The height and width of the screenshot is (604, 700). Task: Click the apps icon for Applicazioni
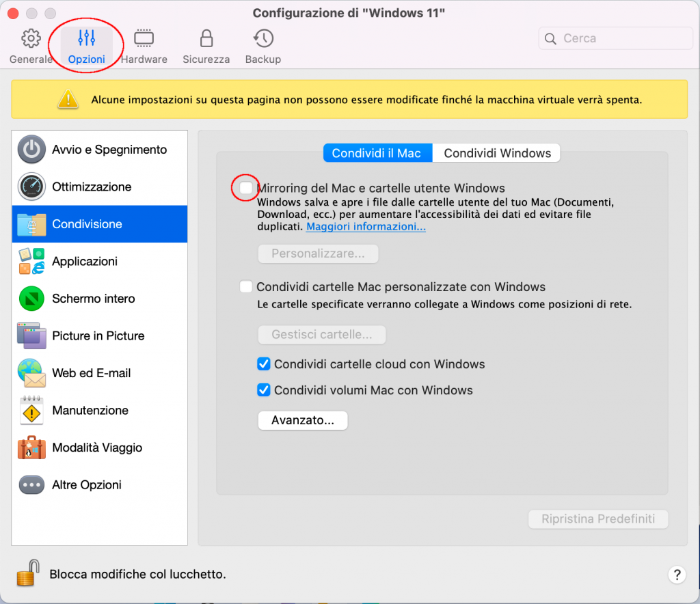[31, 261]
